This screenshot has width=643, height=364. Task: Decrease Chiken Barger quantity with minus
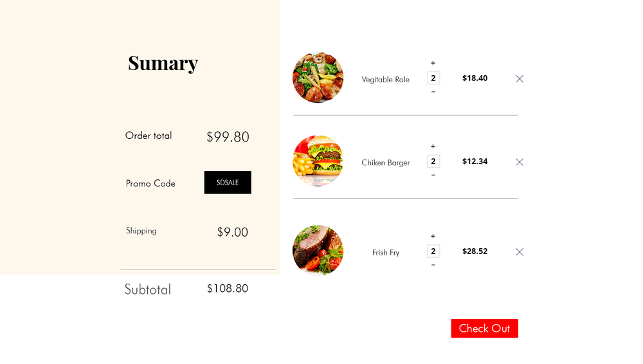433,175
